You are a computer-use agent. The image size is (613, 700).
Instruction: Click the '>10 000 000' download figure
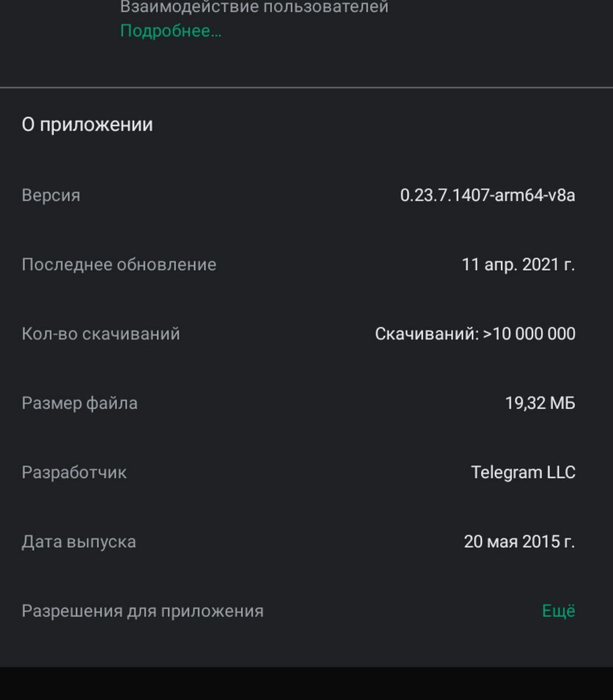pyautogui.click(x=530, y=334)
